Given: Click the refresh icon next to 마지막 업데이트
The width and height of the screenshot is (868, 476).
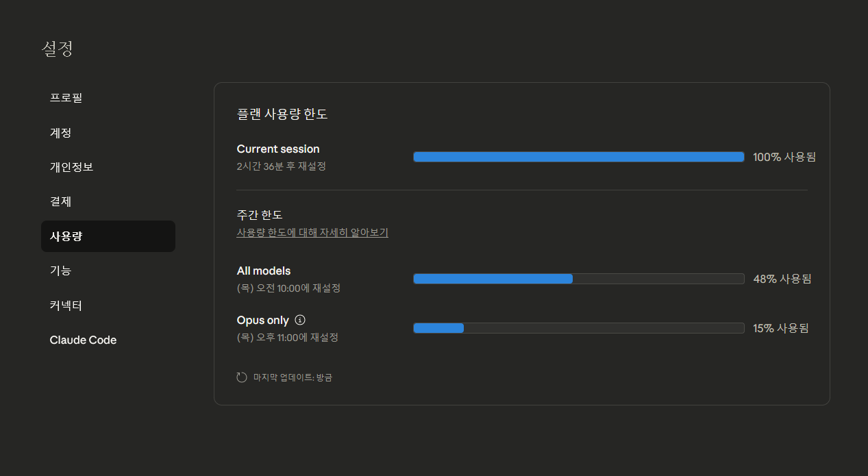Looking at the screenshot, I should (x=242, y=377).
